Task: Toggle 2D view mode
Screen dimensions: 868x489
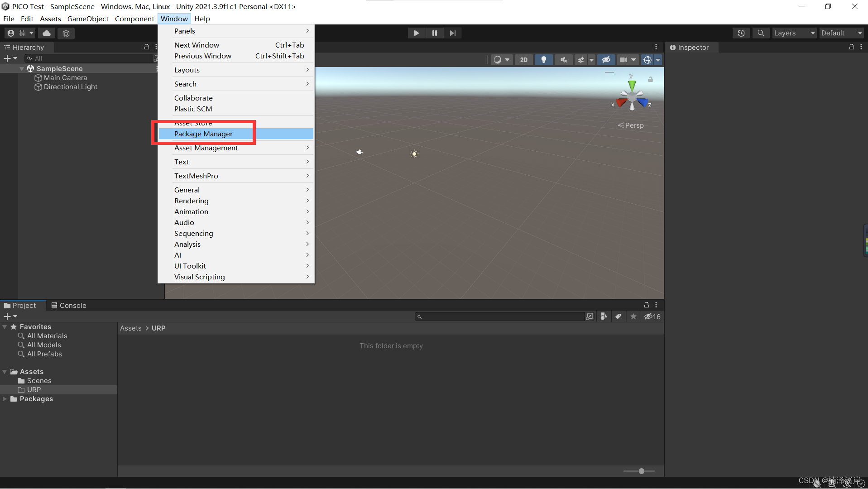Action: [524, 60]
